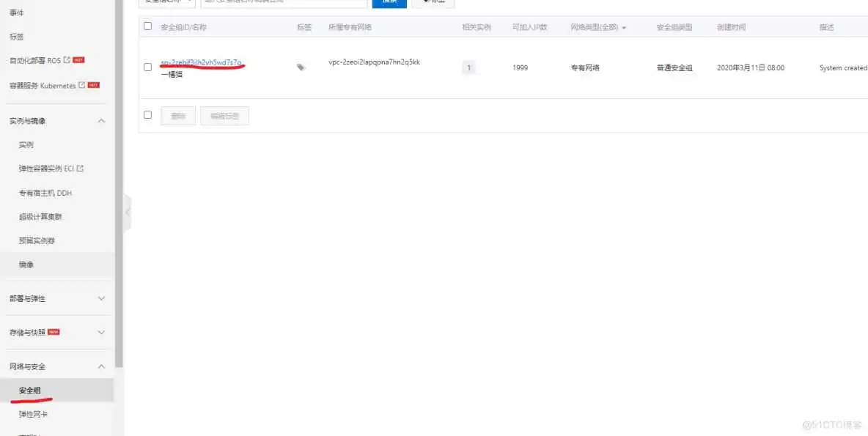The width and height of the screenshot is (868, 436).
Task: Select 弹性网卡 in the sidebar menu
Action: click(31, 413)
